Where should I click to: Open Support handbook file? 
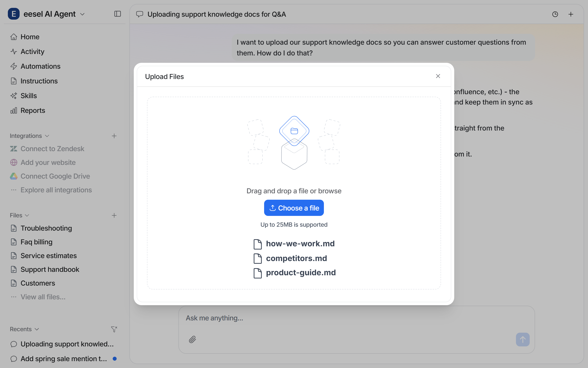coord(45,269)
